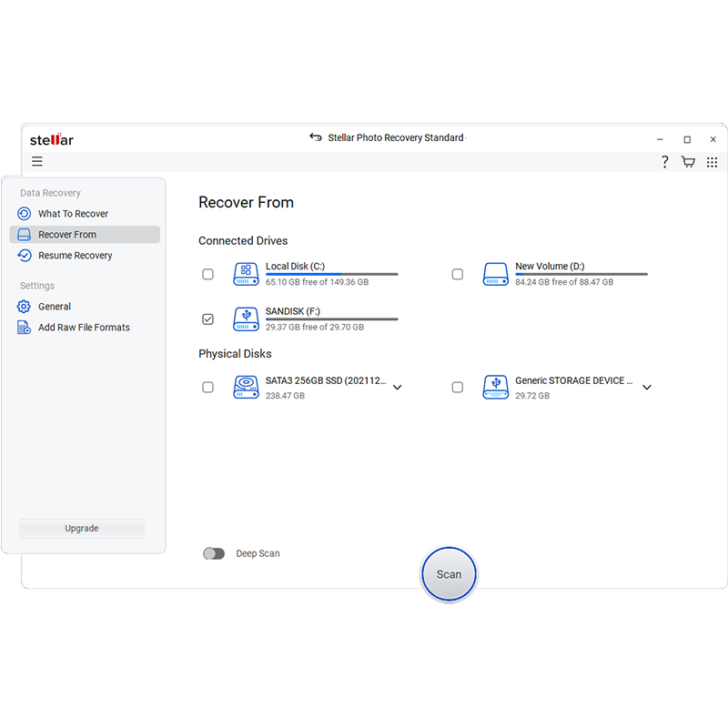Click the SANDISK (F:) USB drive icon
728x728 pixels.
(246, 319)
